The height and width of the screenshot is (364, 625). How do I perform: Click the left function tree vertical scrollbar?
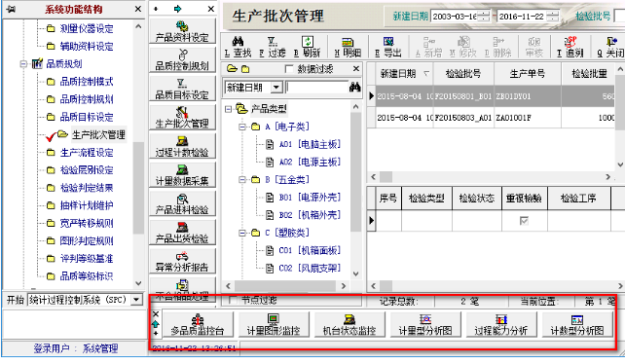tap(138, 155)
